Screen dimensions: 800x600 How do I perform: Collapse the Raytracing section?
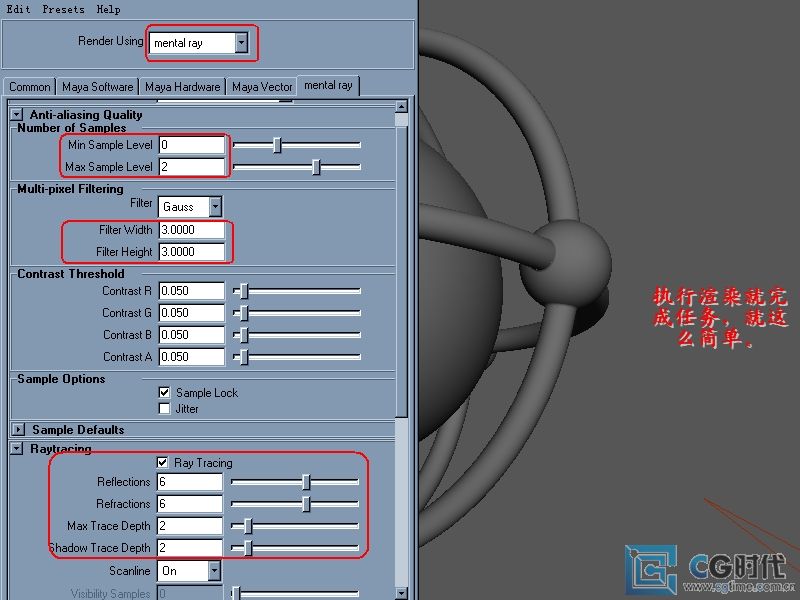tap(17, 448)
